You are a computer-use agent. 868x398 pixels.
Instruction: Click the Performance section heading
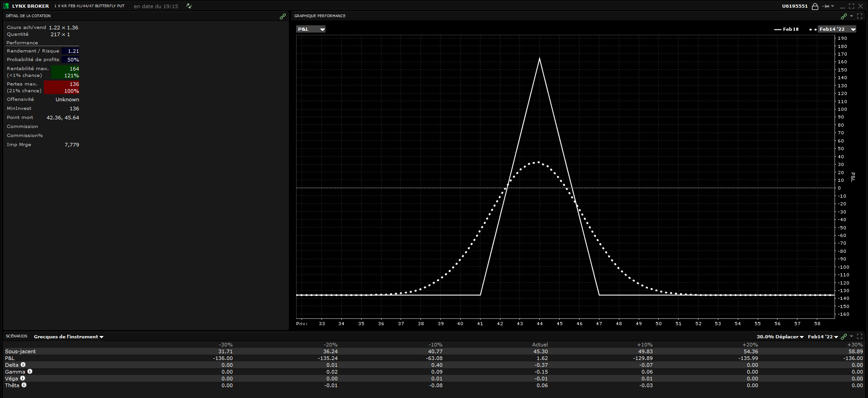(x=22, y=43)
